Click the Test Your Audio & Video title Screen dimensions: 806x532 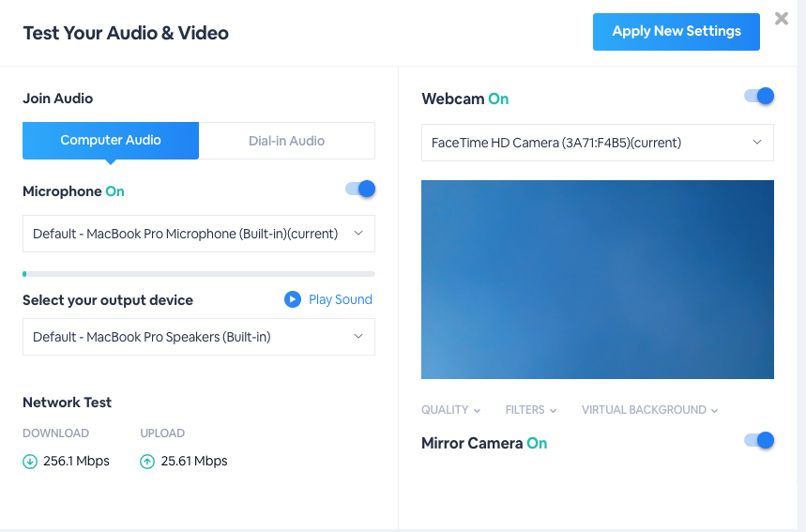[126, 33]
